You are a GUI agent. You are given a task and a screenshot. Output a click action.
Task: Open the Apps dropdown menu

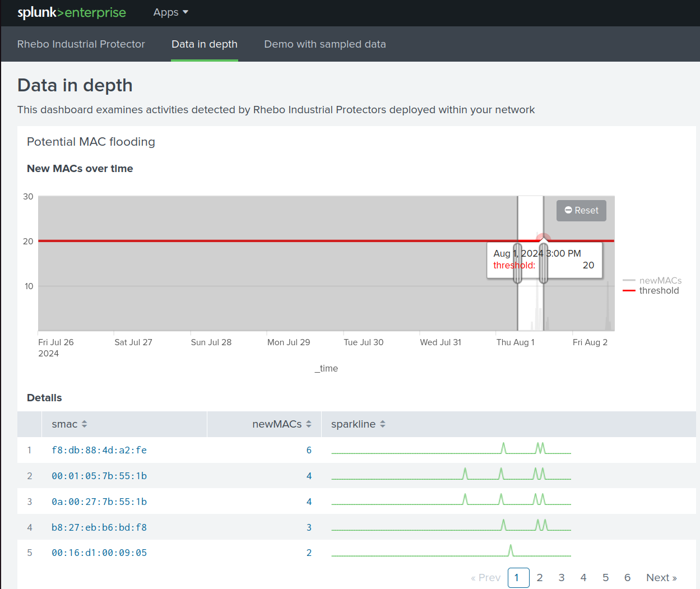point(171,12)
